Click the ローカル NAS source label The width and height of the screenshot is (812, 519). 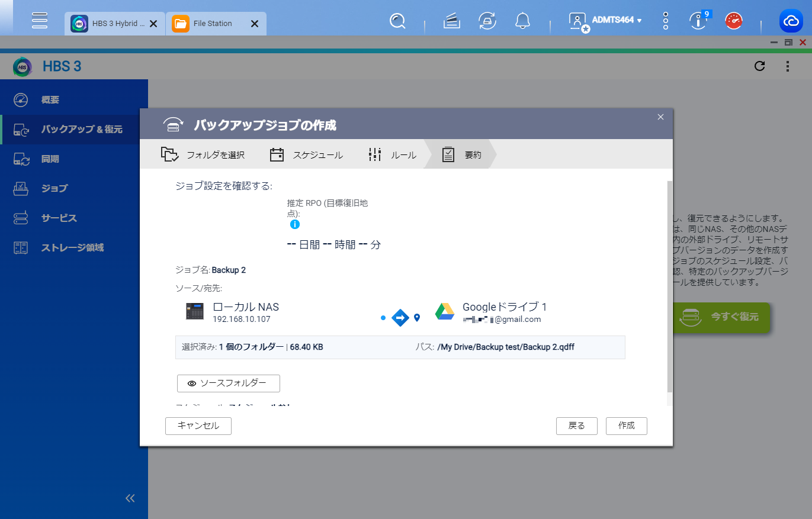tap(246, 307)
